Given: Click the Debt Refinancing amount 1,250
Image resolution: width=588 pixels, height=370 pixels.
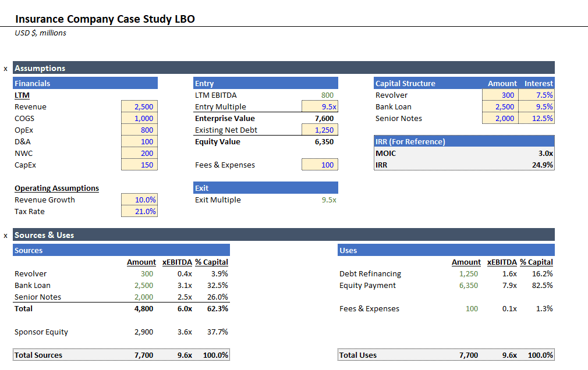Looking at the screenshot, I should coord(469,273).
